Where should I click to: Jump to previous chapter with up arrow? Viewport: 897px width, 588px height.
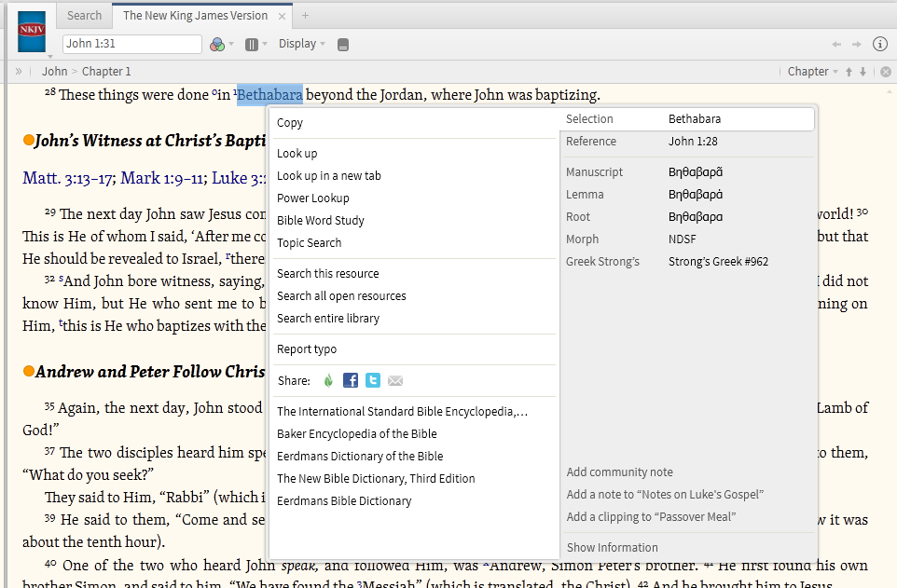pyautogui.click(x=849, y=72)
